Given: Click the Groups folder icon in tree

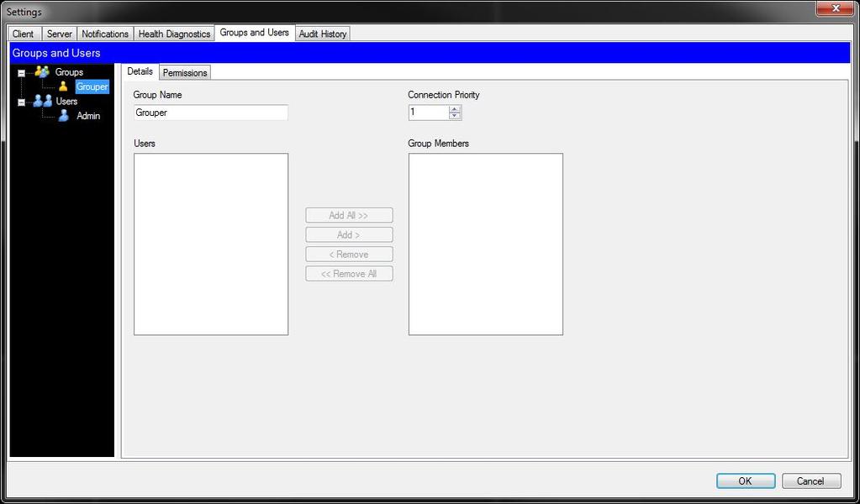Looking at the screenshot, I should (x=42, y=71).
